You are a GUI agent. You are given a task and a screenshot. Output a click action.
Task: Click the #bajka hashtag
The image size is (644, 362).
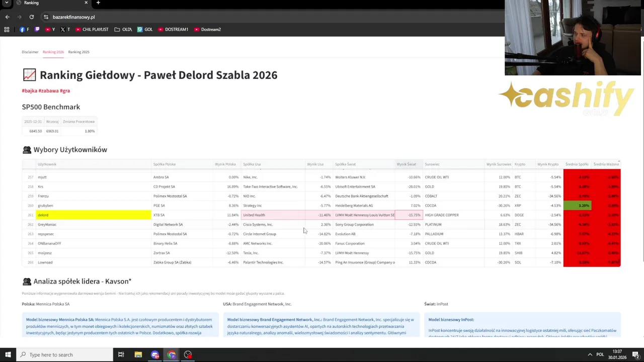tap(29, 90)
